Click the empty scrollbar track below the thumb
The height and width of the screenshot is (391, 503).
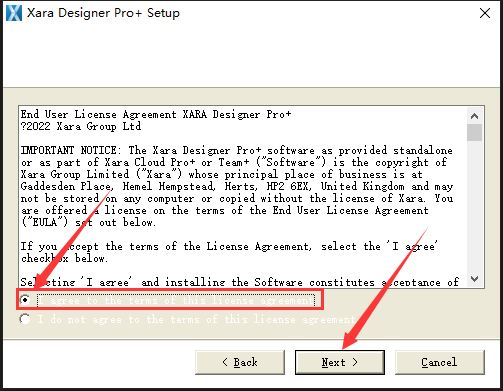tap(474, 206)
